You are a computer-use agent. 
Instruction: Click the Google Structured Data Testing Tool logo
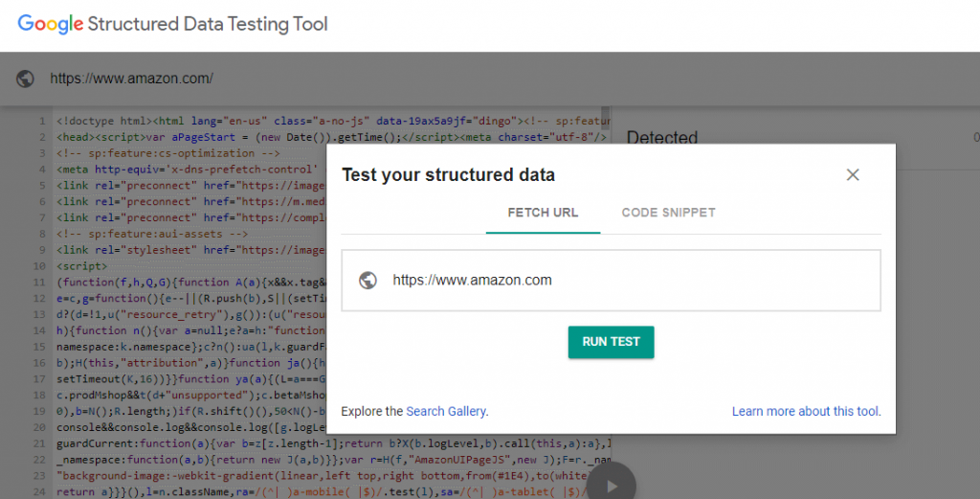pyautogui.click(x=172, y=24)
